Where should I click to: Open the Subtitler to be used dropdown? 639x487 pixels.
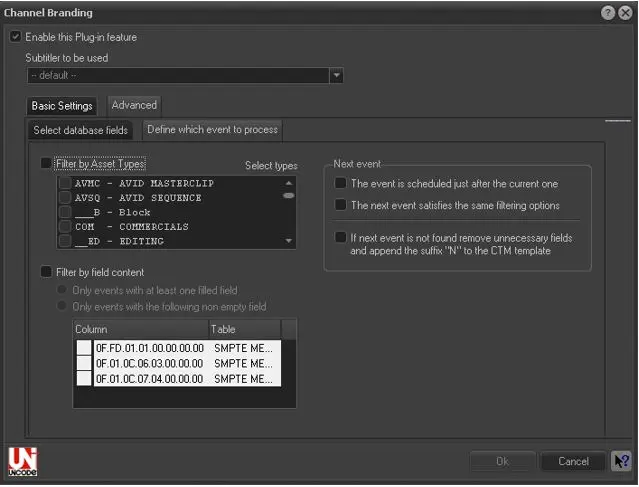click(336, 75)
